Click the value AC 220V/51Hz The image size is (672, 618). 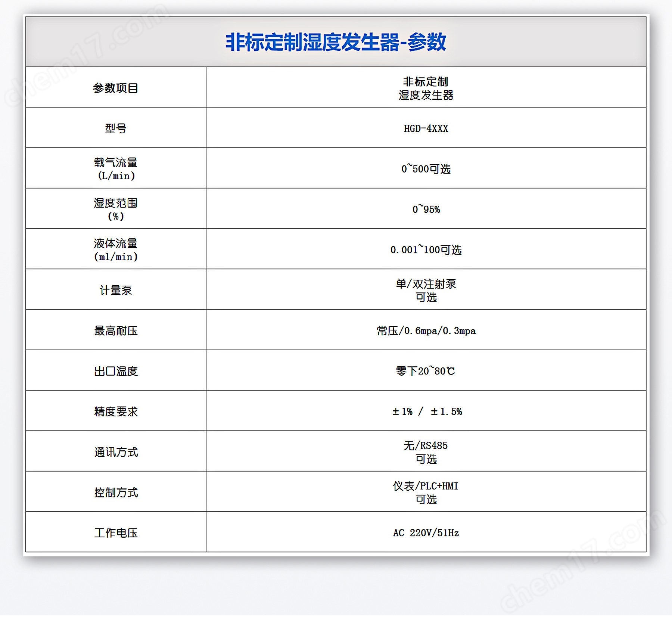tap(426, 533)
